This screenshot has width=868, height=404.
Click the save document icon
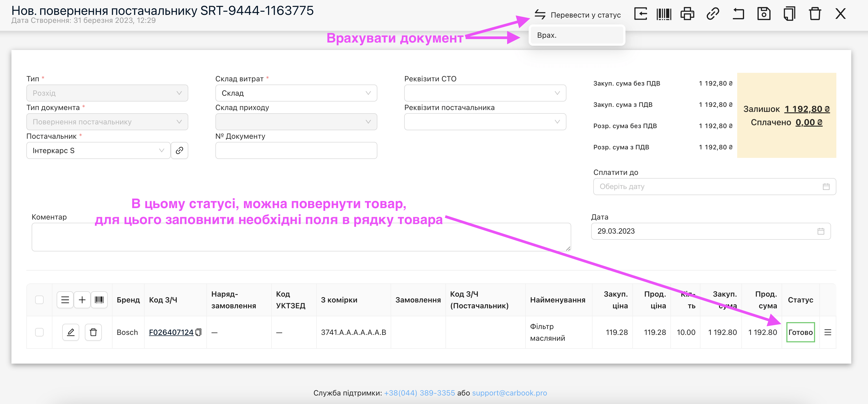point(763,14)
